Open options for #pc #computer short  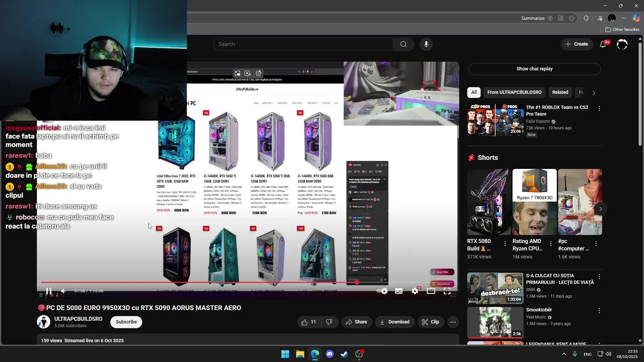(x=596, y=244)
